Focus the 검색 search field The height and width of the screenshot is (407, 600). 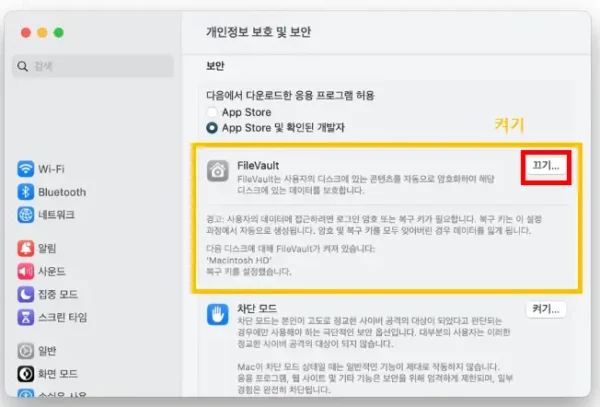pyautogui.click(x=93, y=66)
